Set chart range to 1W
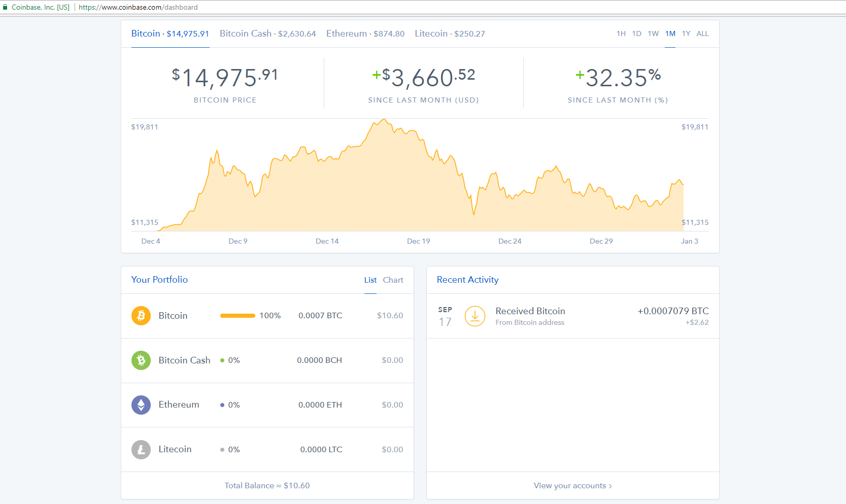The width and height of the screenshot is (846, 504). coord(653,33)
